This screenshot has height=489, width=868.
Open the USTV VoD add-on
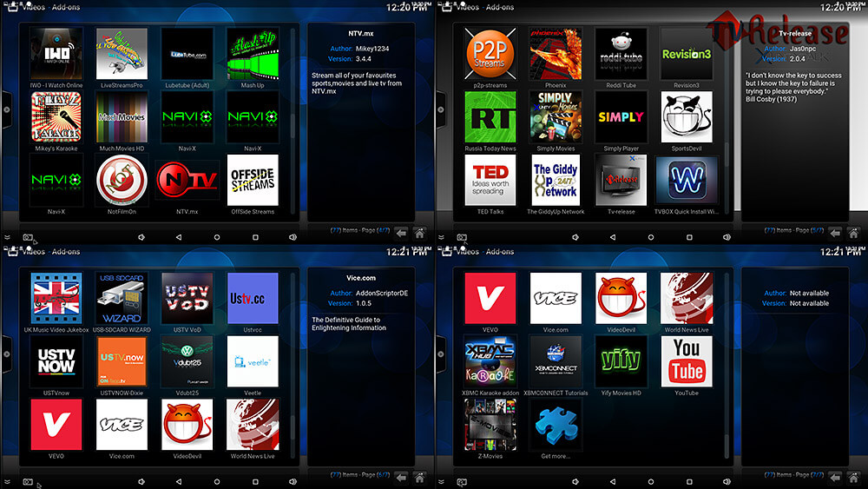tap(187, 299)
